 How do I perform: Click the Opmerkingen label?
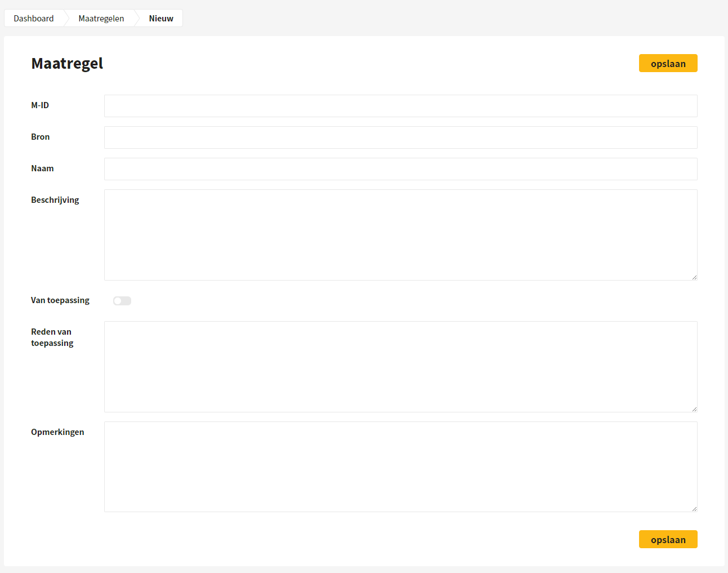pyautogui.click(x=57, y=432)
